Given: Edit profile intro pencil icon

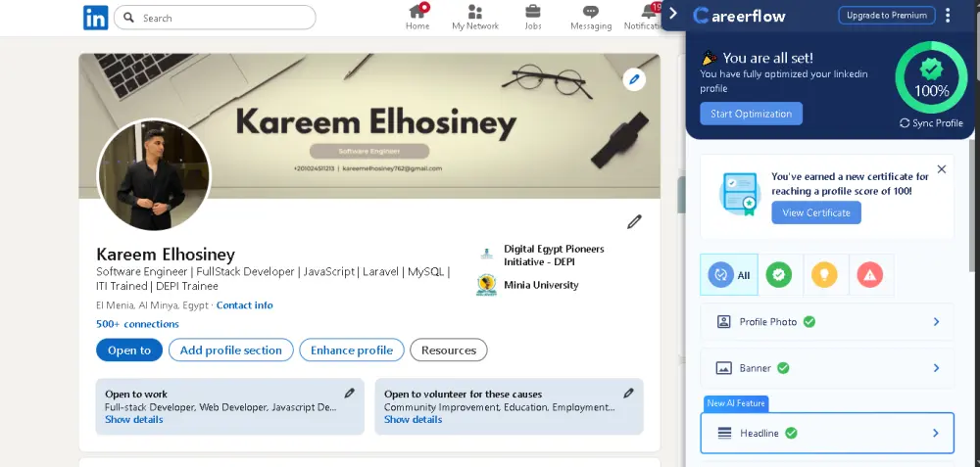Looking at the screenshot, I should (634, 221).
